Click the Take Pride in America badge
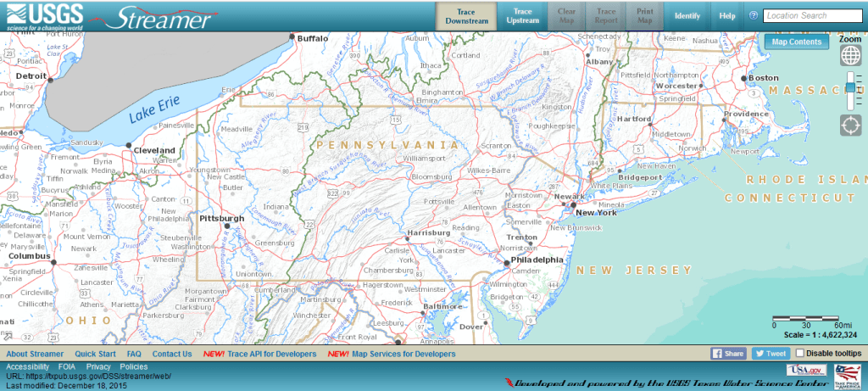The image size is (868, 391). coord(847,374)
